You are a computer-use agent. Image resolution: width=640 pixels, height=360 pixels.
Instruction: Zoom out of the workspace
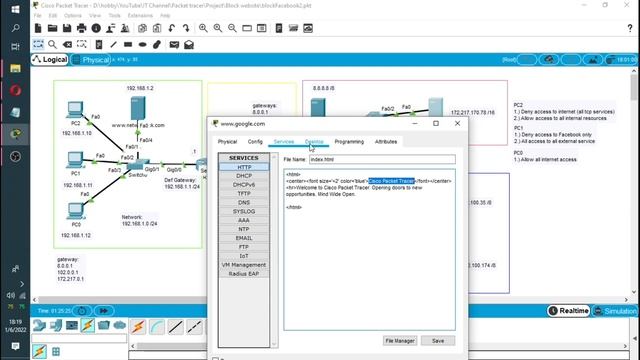pyautogui.click(x=232, y=28)
